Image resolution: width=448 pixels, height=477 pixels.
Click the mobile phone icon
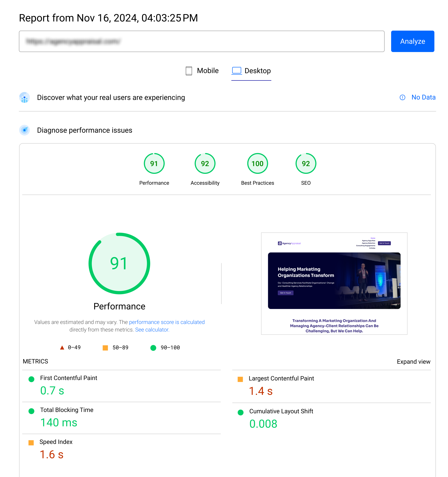coord(189,71)
